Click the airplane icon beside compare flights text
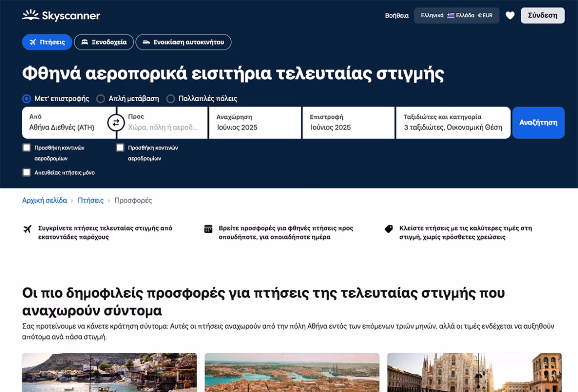The width and height of the screenshot is (578, 392). (x=28, y=229)
